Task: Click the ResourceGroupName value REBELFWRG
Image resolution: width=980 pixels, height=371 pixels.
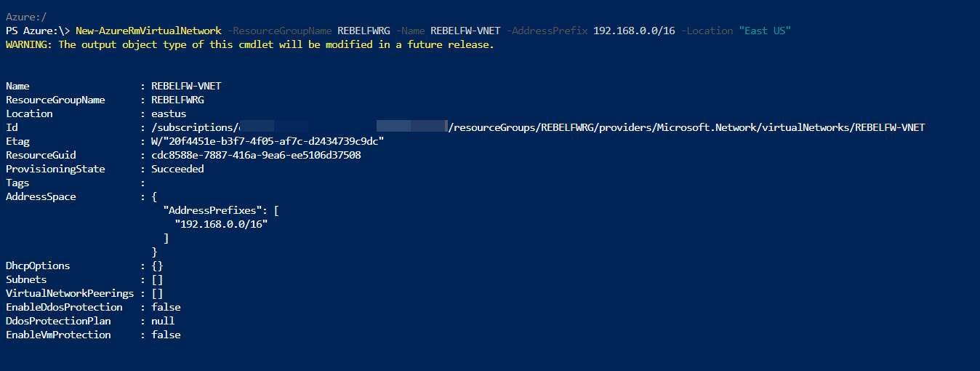Action: pyautogui.click(x=177, y=100)
